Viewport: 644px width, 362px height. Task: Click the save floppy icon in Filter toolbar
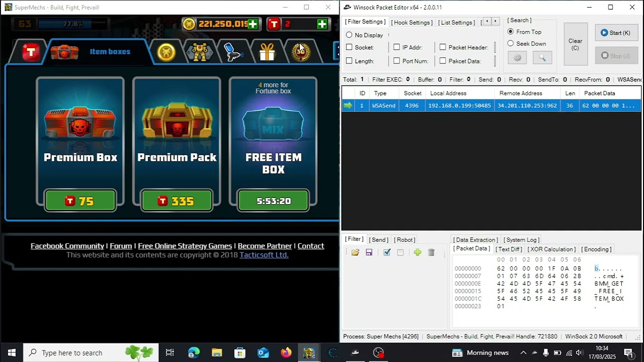(x=369, y=252)
